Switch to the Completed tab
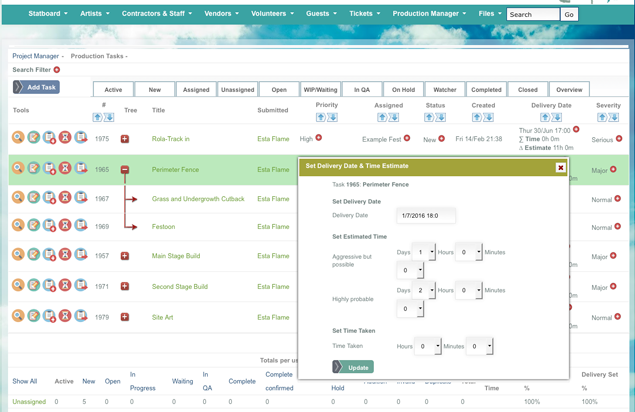Screen dimensions: 635x412 coord(486,90)
